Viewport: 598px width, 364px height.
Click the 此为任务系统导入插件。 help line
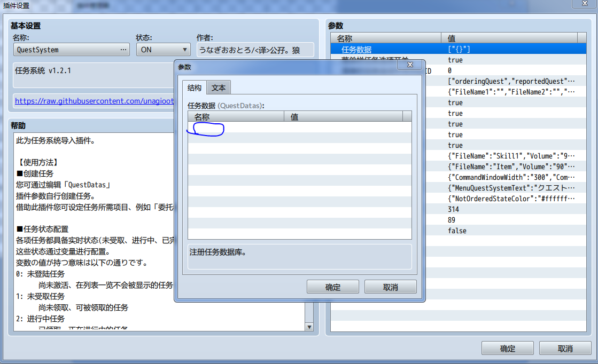click(55, 140)
